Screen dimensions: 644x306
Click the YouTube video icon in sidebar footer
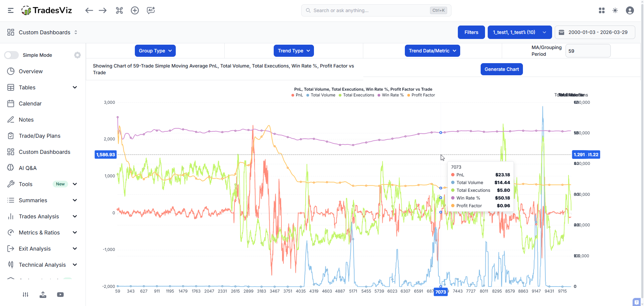60,295
